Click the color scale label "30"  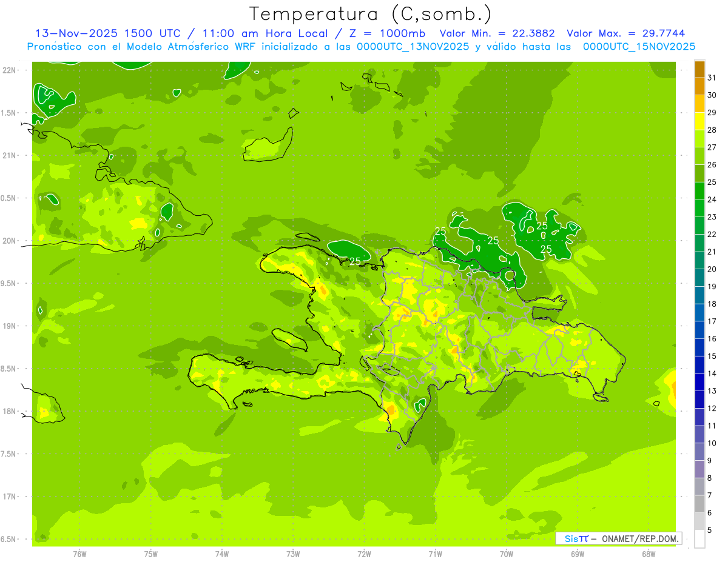tap(712, 95)
